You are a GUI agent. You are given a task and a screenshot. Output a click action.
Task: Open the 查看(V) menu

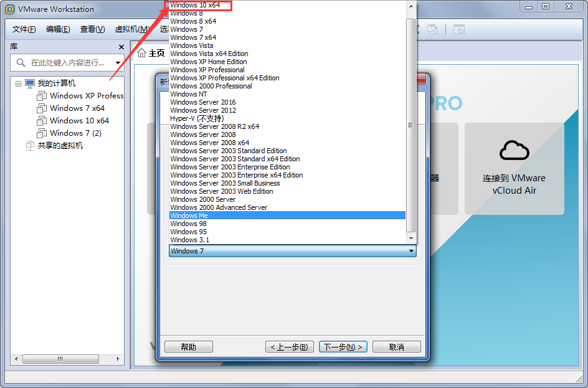(92, 29)
